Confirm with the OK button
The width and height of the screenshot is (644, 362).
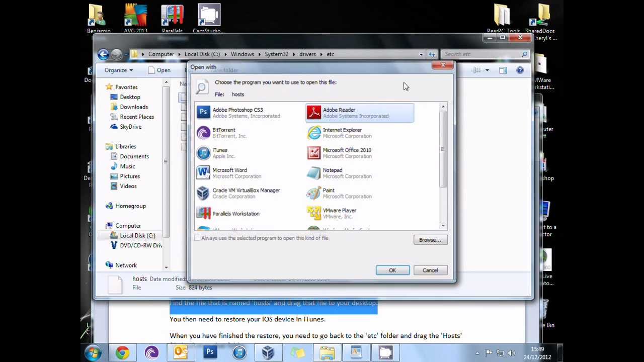click(x=392, y=270)
